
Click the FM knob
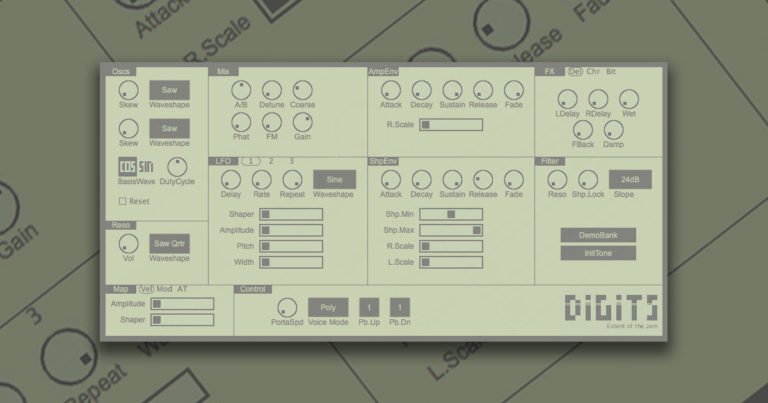271,122
